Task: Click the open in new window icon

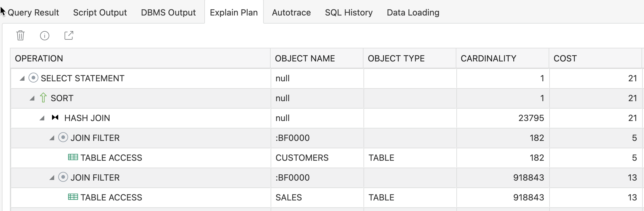Action: coord(69,35)
